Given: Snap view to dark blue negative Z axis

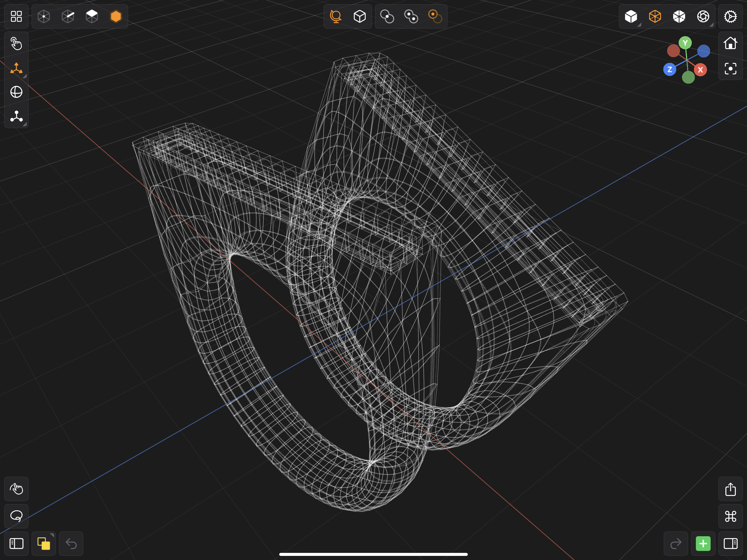Looking at the screenshot, I should [x=704, y=51].
